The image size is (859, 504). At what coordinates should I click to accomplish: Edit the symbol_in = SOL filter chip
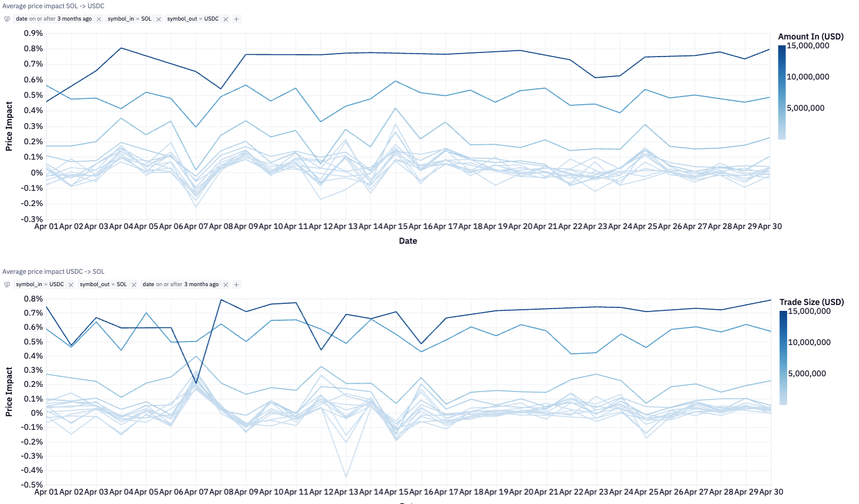[x=130, y=19]
